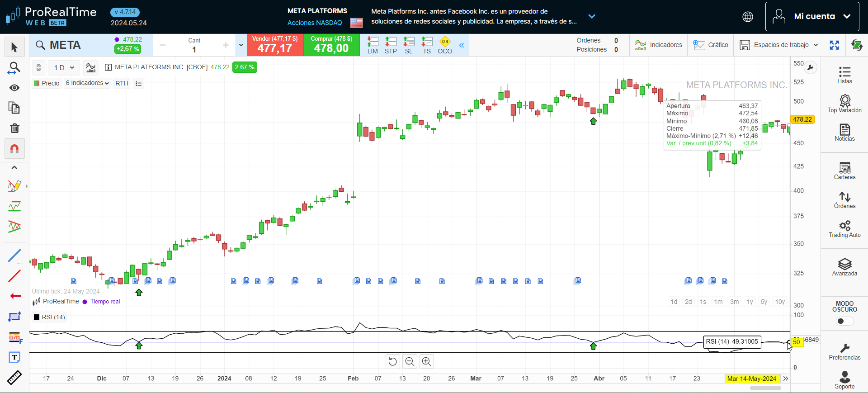This screenshot has width=868, height=393.
Task: Toggle RTH trading hours setting
Action: coord(122,83)
